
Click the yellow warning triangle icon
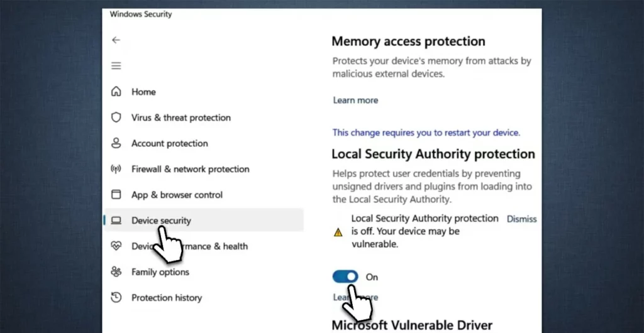point(338,232)
